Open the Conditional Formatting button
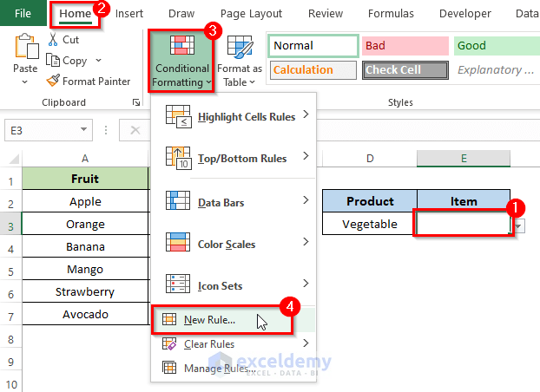 click(181, 61)
